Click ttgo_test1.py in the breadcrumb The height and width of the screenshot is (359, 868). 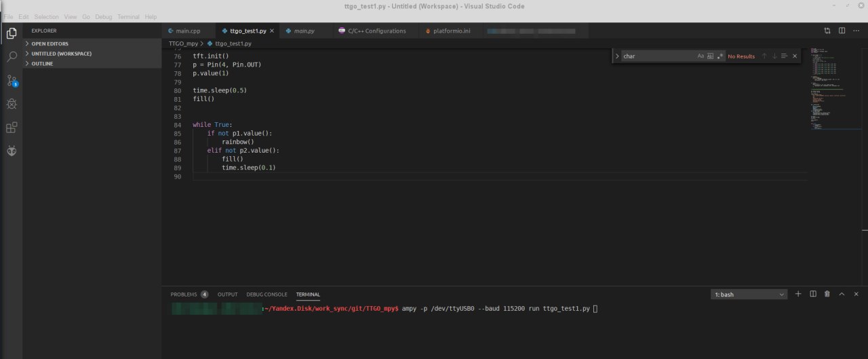233,43
